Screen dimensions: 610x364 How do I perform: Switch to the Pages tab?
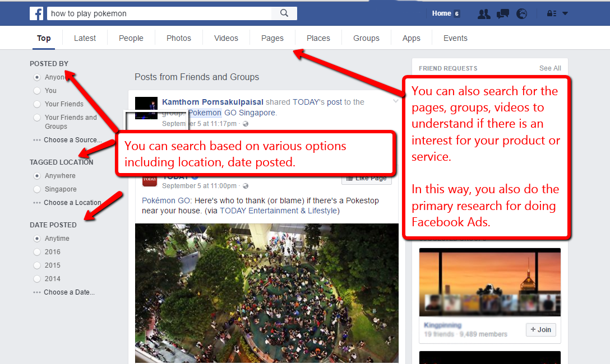click(272, 39)
